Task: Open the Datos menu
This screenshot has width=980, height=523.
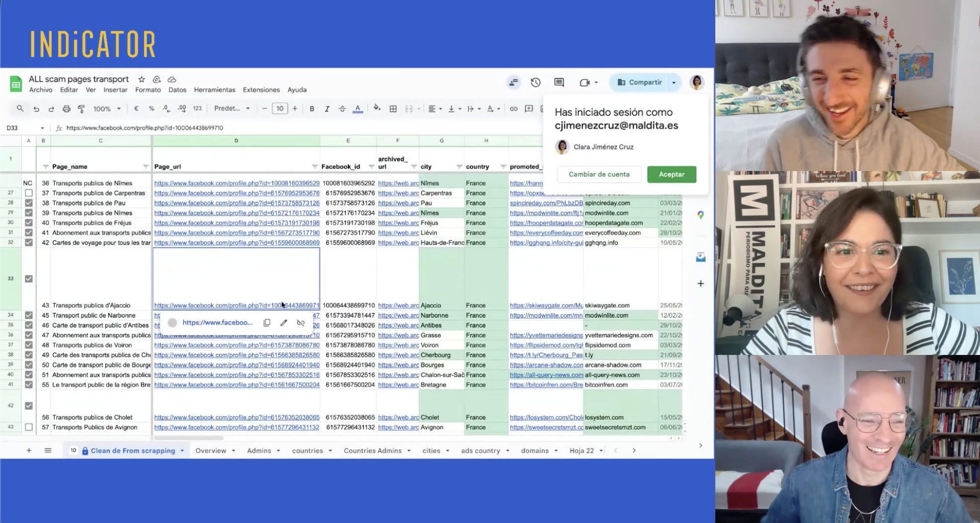Action: [177, 90]
